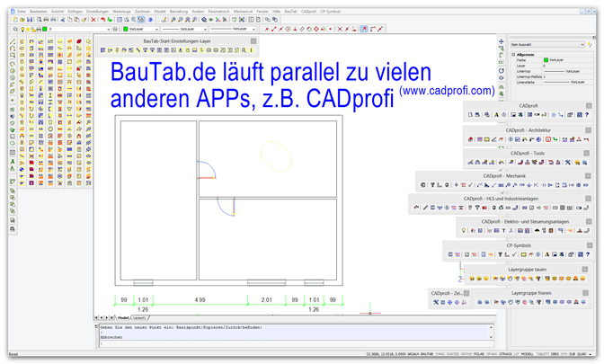Collapse the Allgemein section in properties panel
This screenshot has height=364, width=604.
coord(514,55)
